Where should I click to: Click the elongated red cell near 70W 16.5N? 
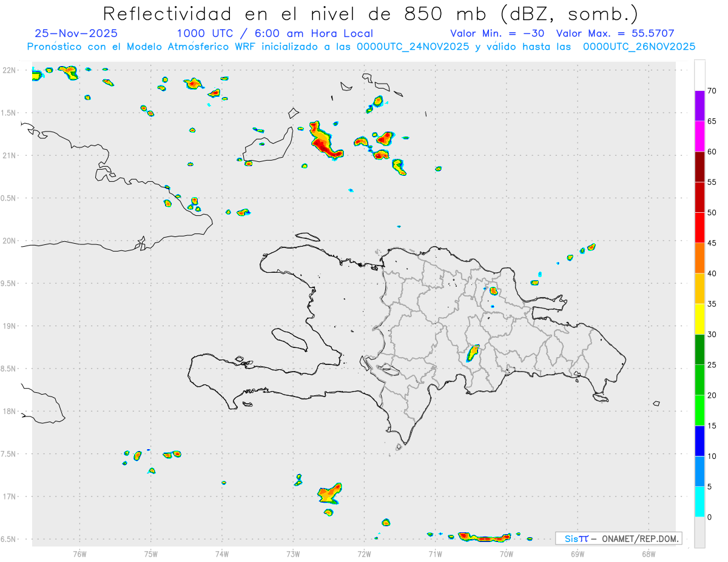pos(485,537)
